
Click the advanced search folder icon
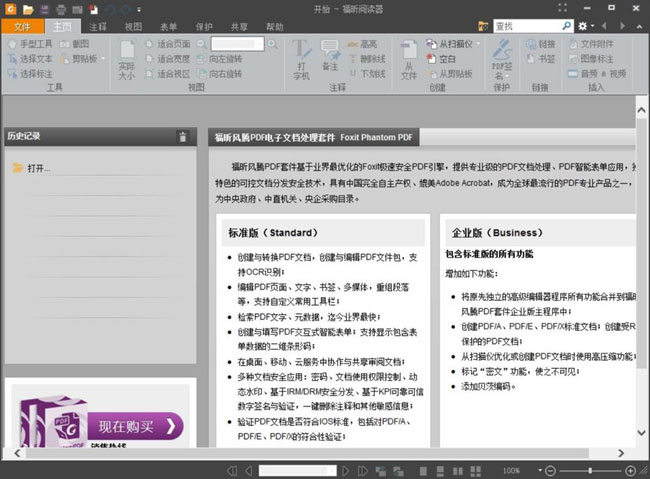[483, 26]
